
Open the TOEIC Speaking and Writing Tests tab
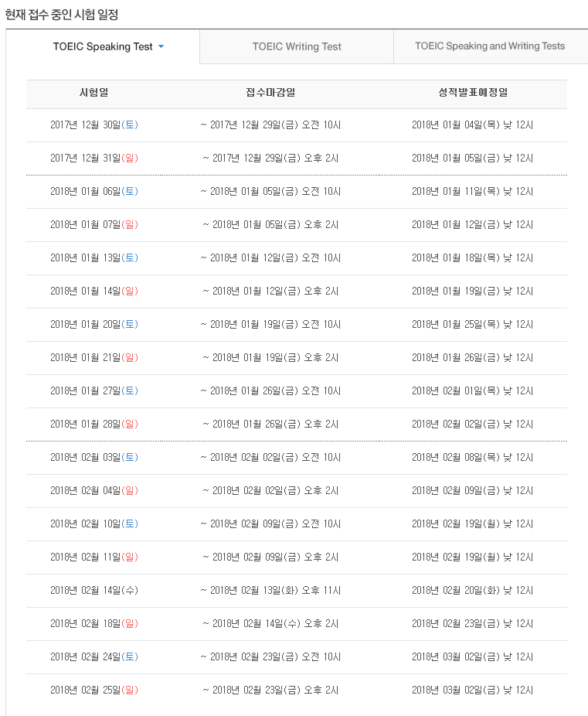[x=490, y=46]
